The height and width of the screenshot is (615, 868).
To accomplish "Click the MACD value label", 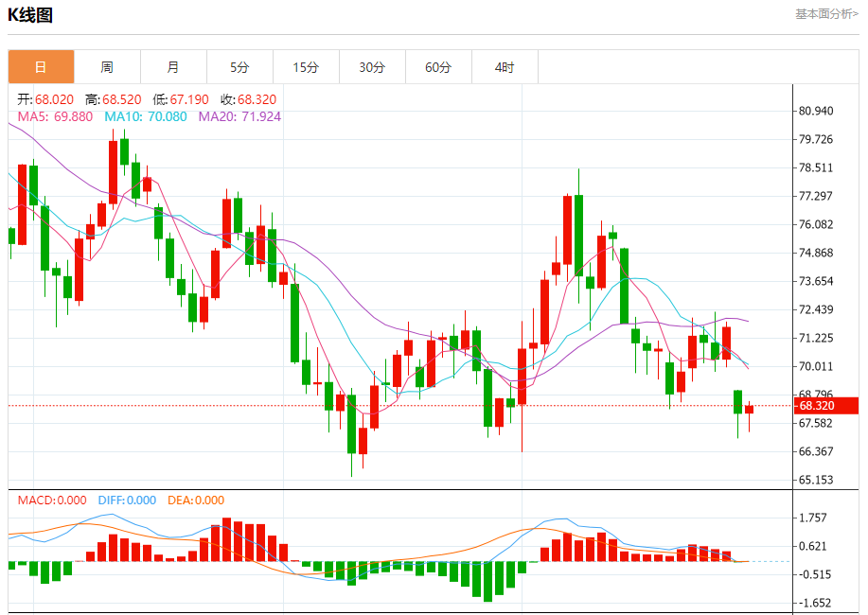I will pyautogui.click(x=52, y=501).
